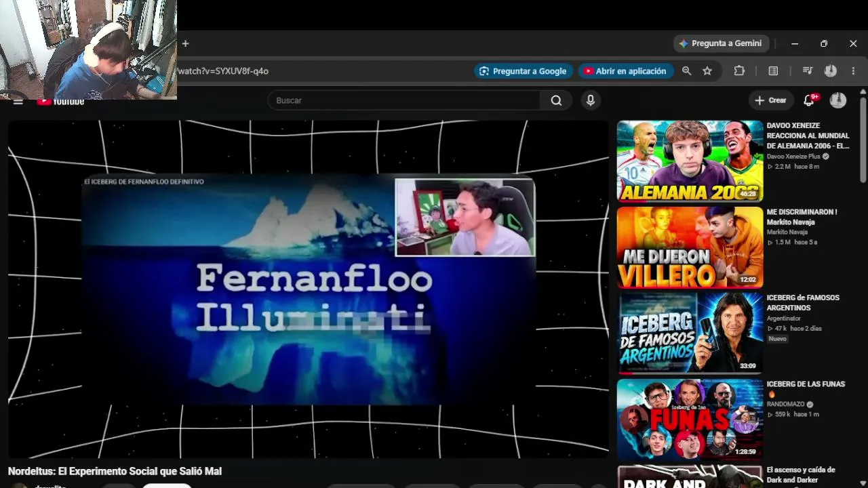The image size is (868, 488).
Task: Click the YouTube search magnifier button
Action: click(x=556, y=100)
